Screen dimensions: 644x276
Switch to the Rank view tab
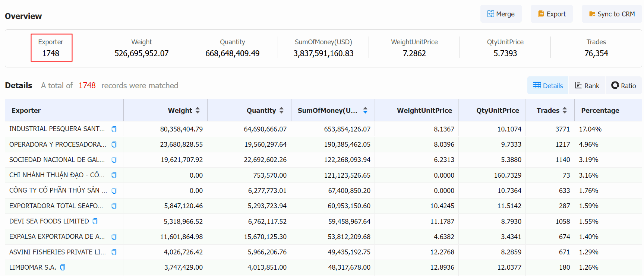point(587,86)
